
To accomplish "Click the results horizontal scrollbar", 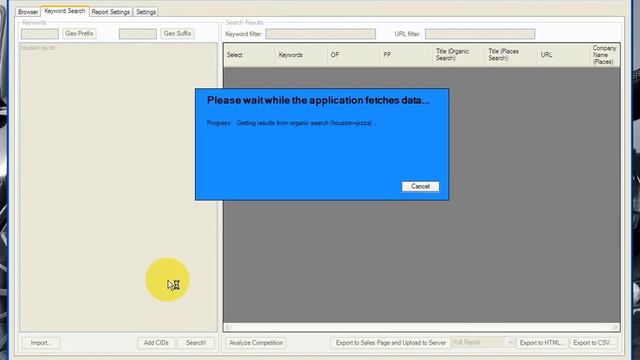I will click(x=422, y=327).
